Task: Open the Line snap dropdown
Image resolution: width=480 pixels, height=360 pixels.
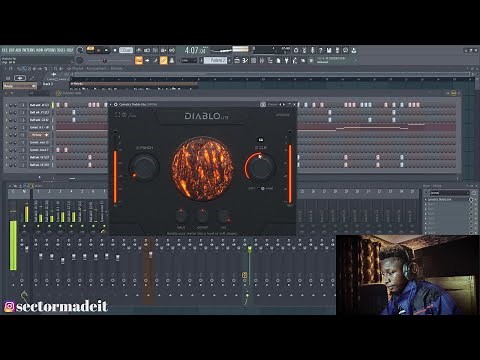Action: pyautogui.click(x=189, y=60)
